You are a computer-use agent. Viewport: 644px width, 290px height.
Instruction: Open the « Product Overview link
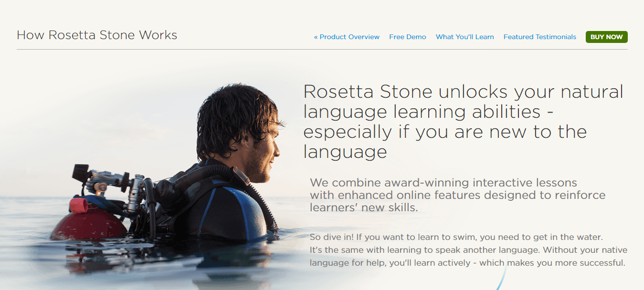pos(347,37)
